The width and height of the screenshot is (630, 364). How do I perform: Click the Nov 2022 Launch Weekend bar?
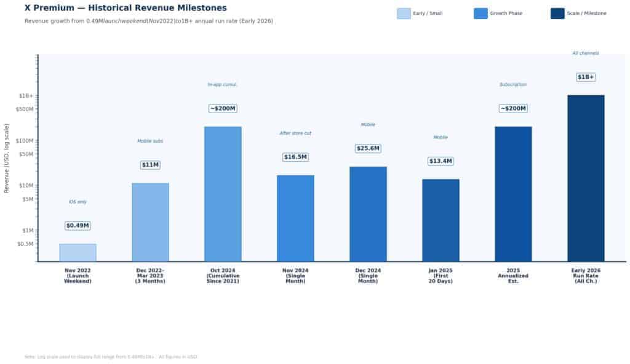coord(78,253)
